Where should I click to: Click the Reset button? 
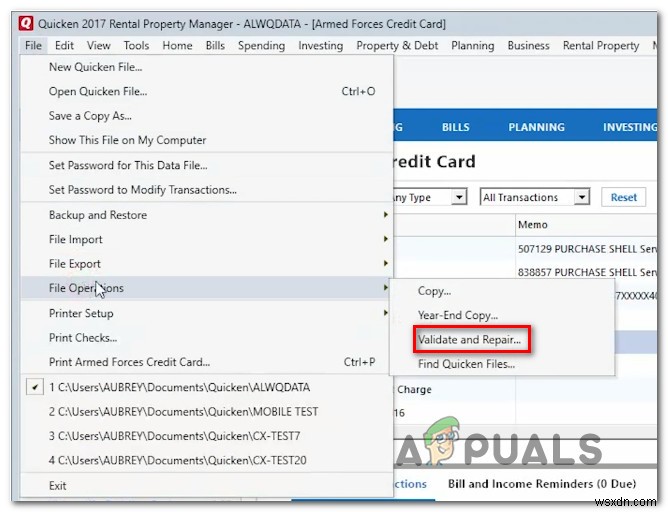[x=624, y=197]
